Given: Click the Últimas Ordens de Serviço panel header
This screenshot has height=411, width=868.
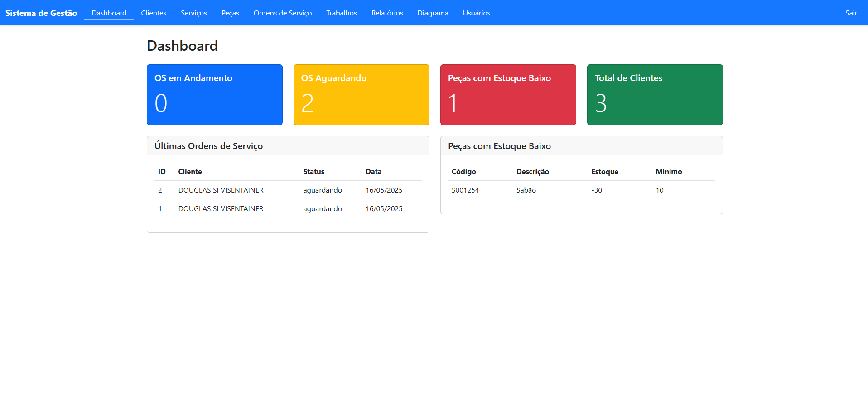Looking at the screenshot, I should click(x=288, y=146).
